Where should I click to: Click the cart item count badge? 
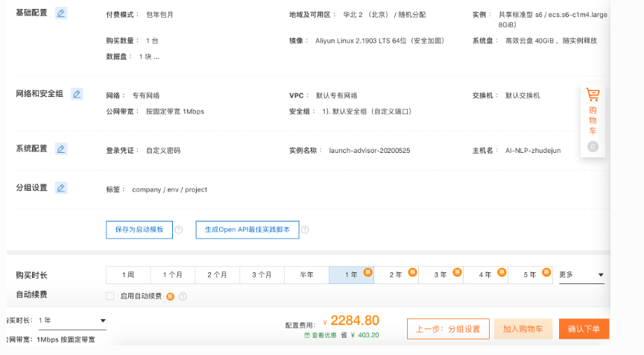pos(593,147)
